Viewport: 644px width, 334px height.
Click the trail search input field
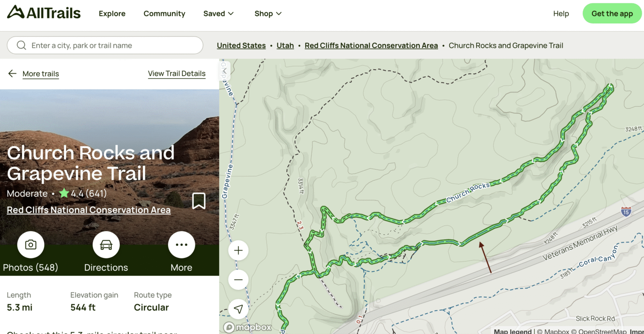point(105,45)
